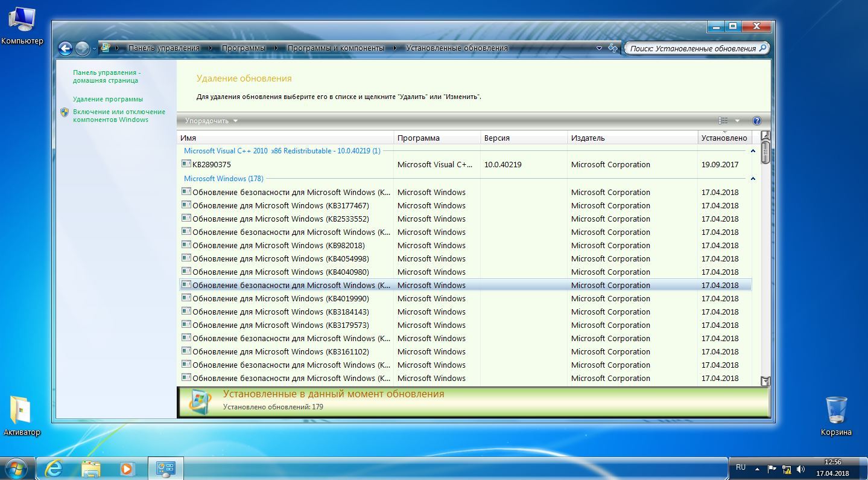Open the Компьютер desktop icon
868x480 pixels.
(22, 26)
